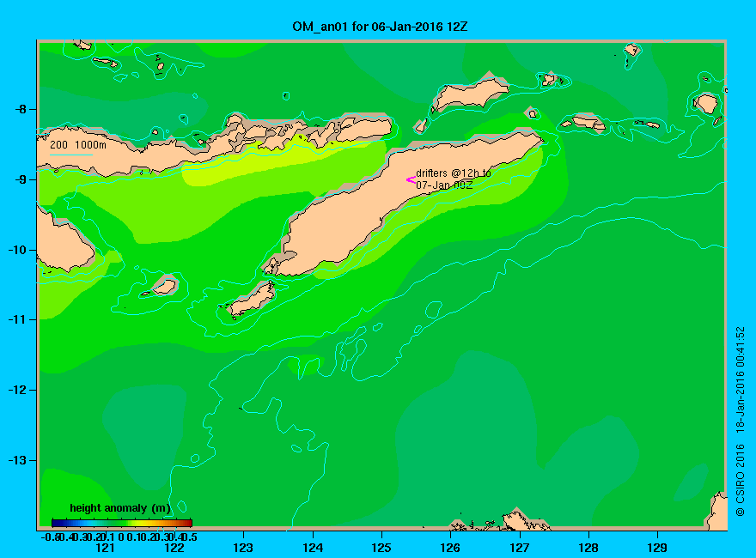This screenshot has width=756, height=558.
Task: Click the Wetar island north of Timor
Action: tap(470, 94)
